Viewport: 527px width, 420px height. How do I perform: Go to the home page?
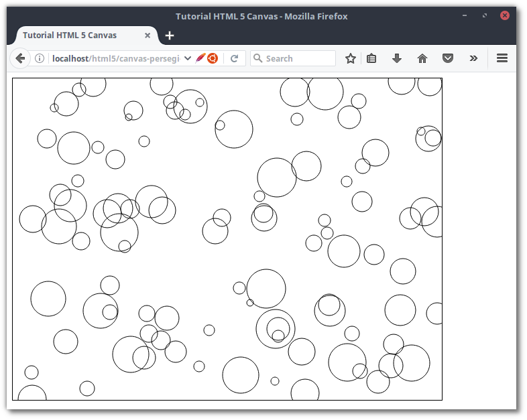pyautogui.click(x=422, y=58)
